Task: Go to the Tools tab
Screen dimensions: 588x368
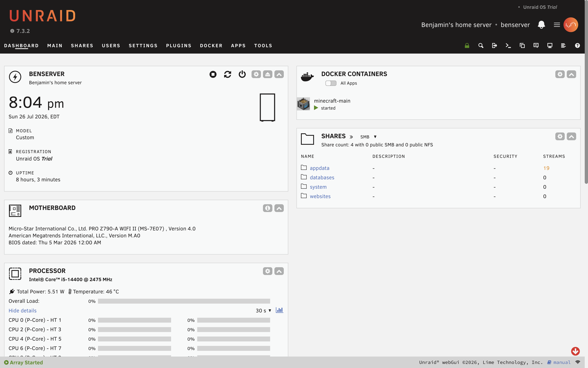Action: point(263,46)
